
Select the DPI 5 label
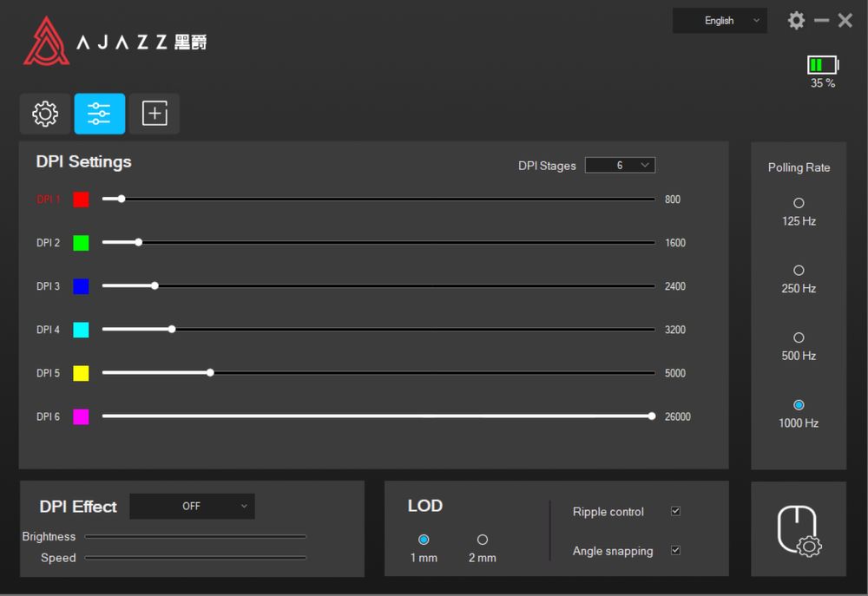(48, 373)
